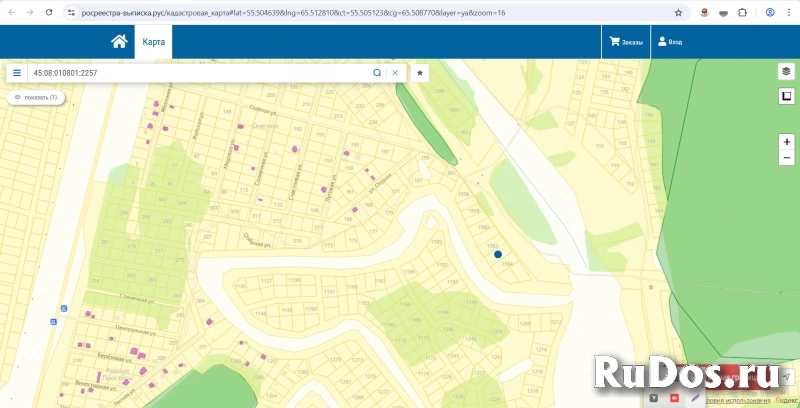Click the star favorites button
The width and height of the screenshot is (800, 408).
(420, 73)
